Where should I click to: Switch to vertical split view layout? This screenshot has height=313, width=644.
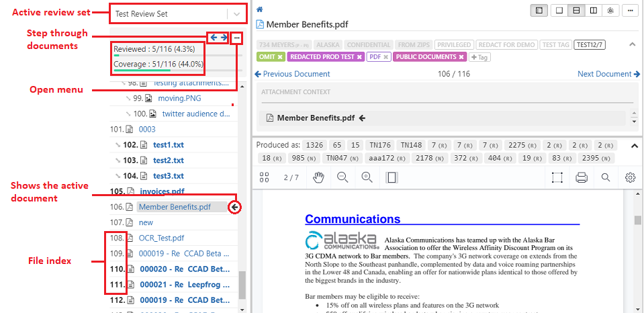(593, 11)
